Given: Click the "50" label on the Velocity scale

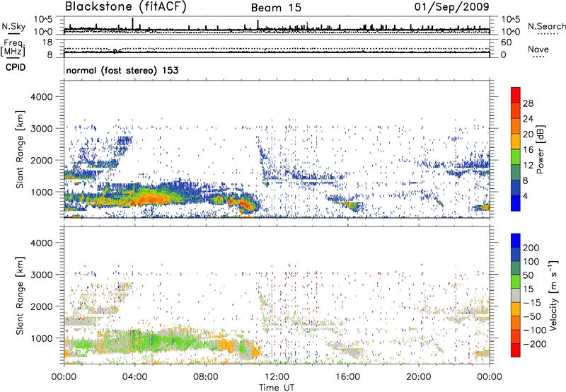Looking at the screenshot, I should point(528,275).
